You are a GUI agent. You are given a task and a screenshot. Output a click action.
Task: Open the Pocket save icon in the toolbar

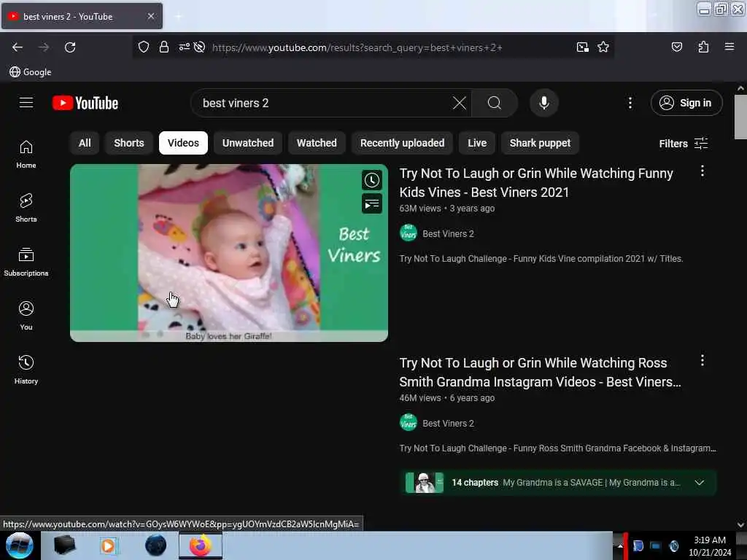676,47
